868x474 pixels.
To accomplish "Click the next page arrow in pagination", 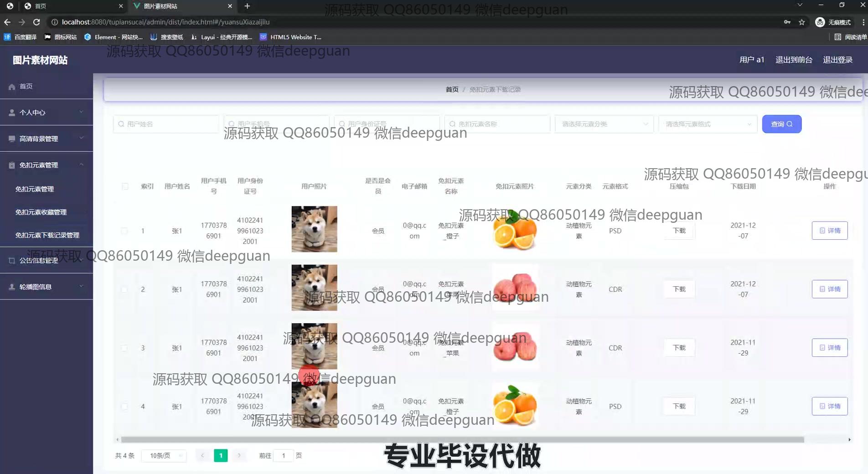I will 239,455.
